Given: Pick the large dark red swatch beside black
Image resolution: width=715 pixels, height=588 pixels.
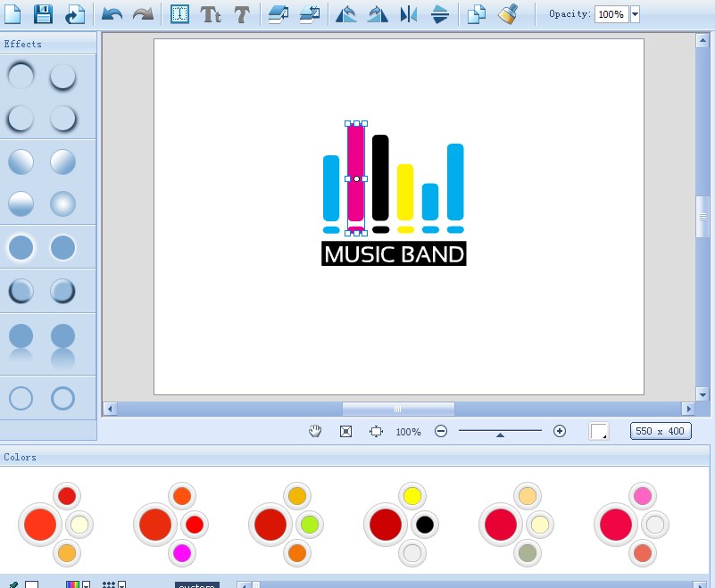Looking at the screenshot, I should tap(386, 525).
